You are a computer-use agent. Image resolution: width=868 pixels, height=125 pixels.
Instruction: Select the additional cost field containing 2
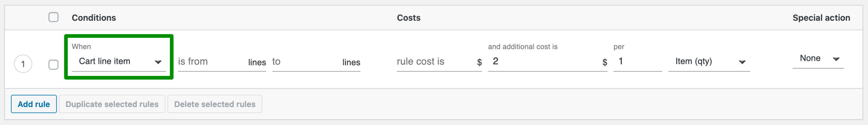click(547, 62)
